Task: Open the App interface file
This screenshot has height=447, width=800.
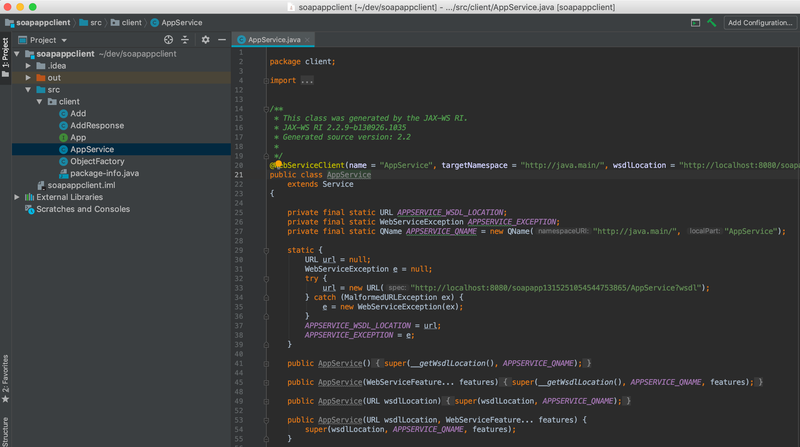Action: coord(78,137)
